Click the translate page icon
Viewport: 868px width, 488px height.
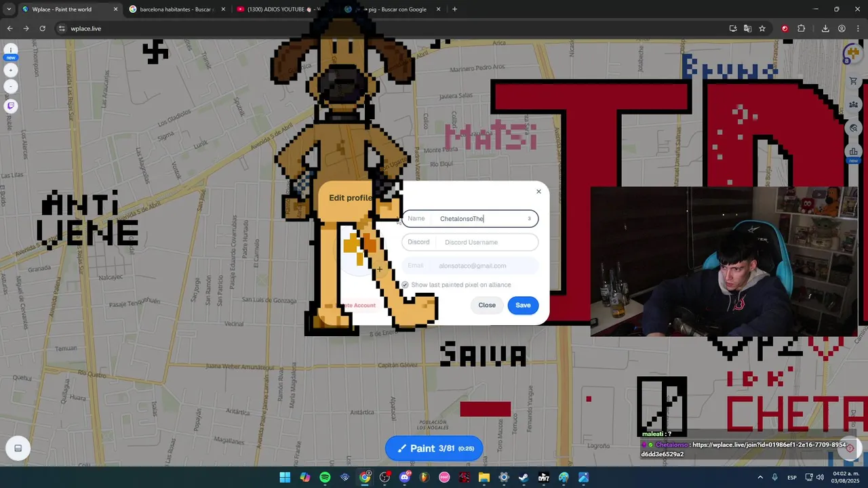pos(747,28)
